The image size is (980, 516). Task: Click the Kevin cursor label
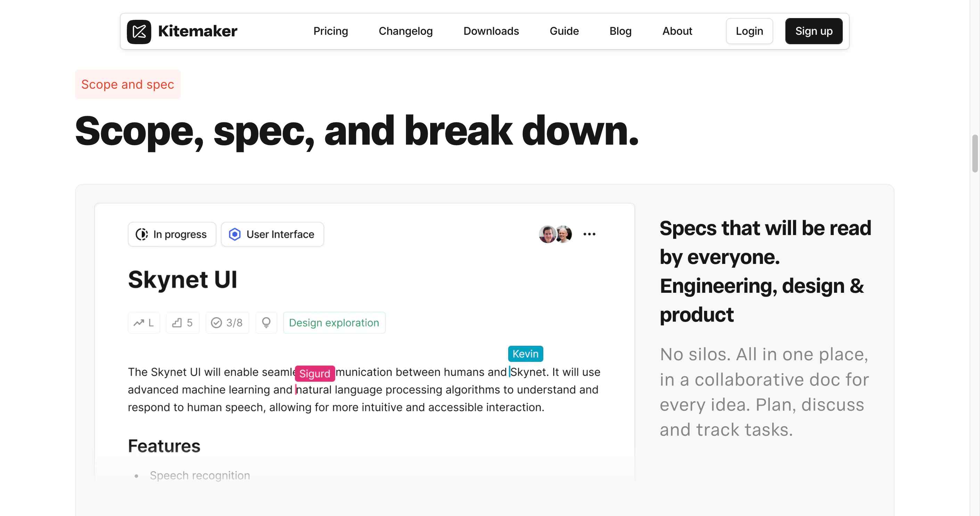(x=525, y=354)
